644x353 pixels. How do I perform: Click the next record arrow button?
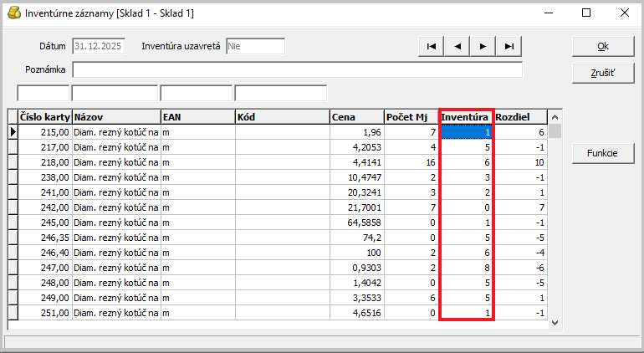[x=483, y=47]
